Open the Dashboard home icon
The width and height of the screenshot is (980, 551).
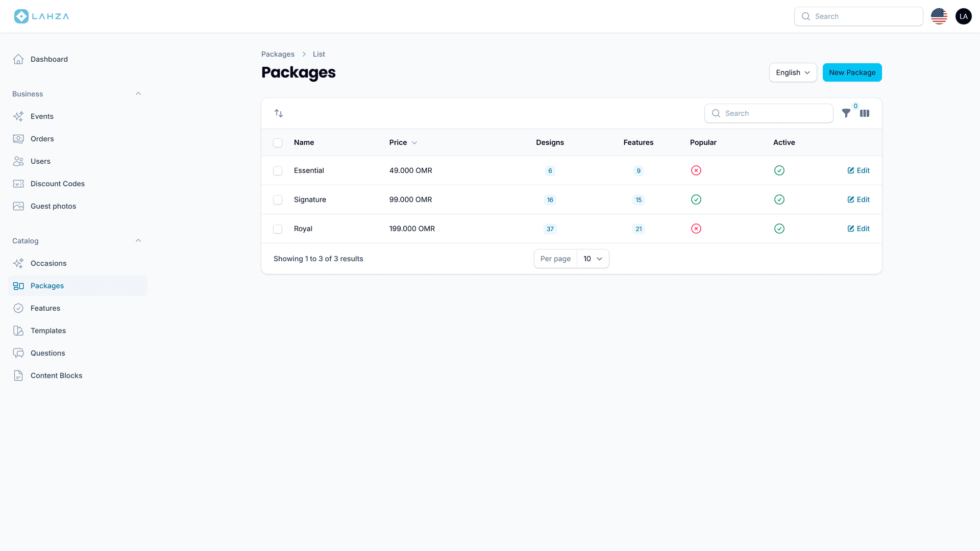[x=18, y=59]
